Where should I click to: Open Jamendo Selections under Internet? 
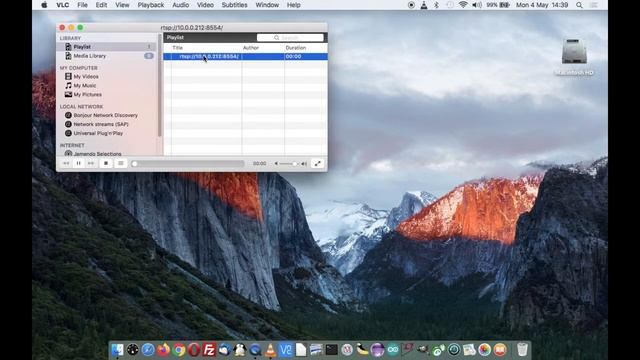click(97, 153)
